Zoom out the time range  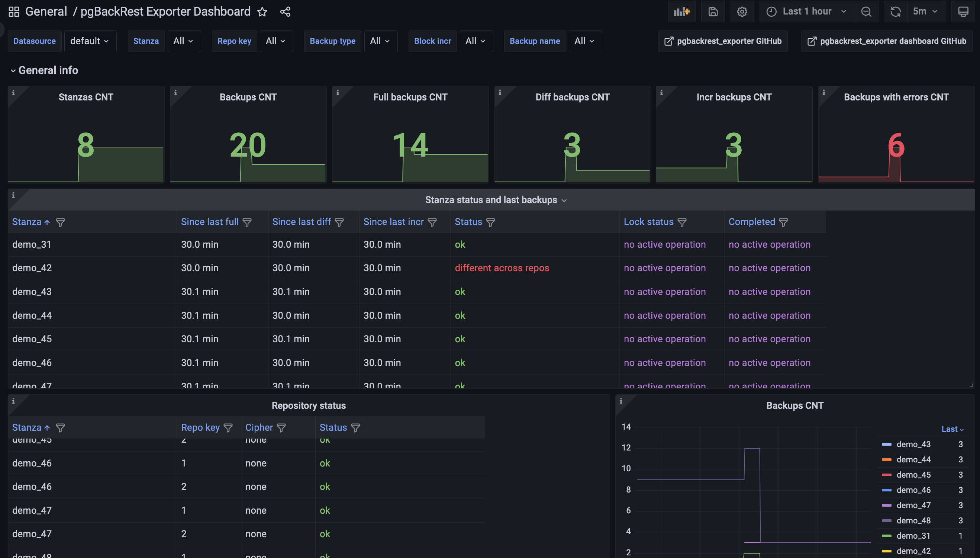tap(866, 12)
